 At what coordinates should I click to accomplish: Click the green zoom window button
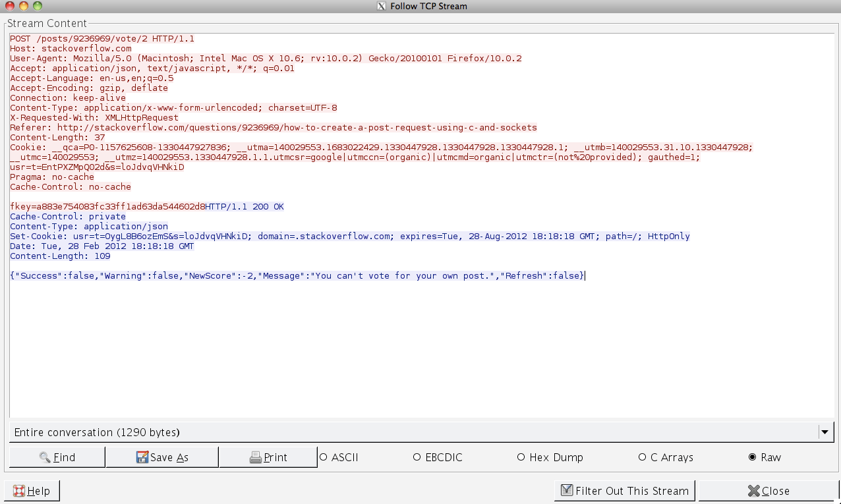click(x=38, y=6)
